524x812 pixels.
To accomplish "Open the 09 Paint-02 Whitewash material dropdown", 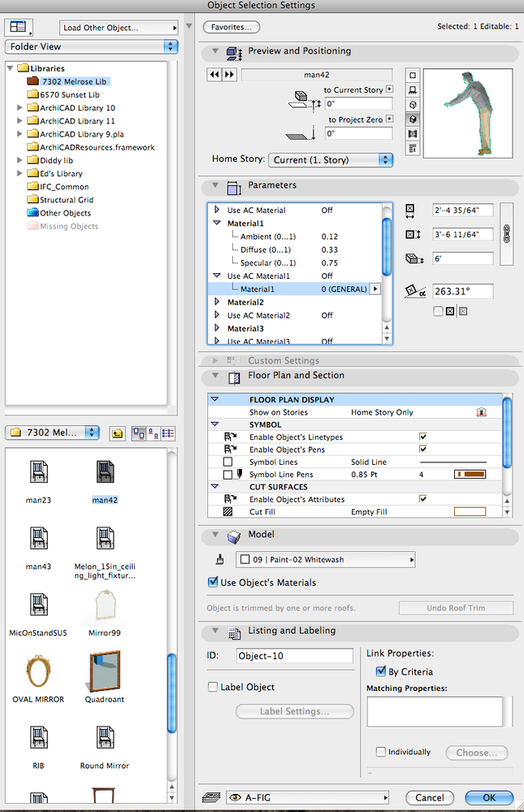I will [x=326, y=559].
